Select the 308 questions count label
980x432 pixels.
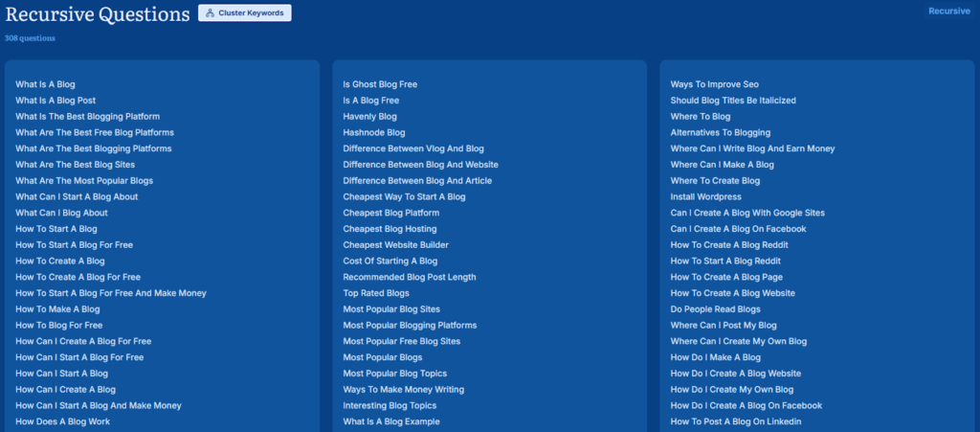(30, 38)
